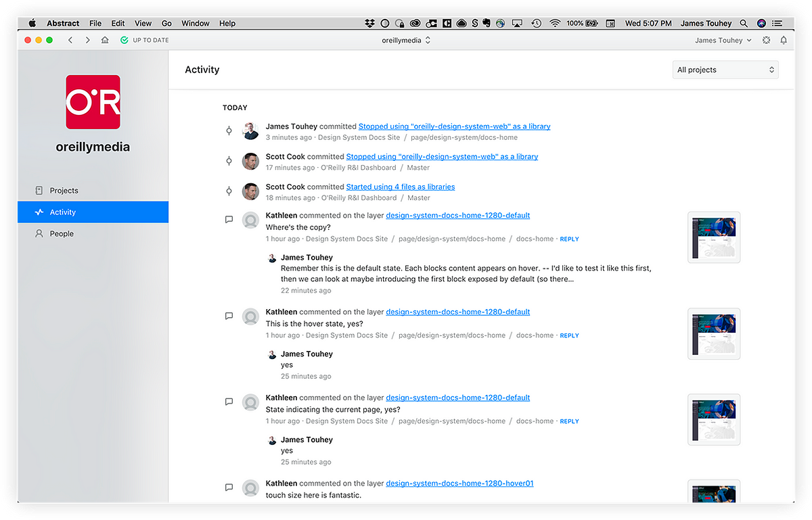Select Activity in the sidebar
This screenshot has width=812, height=520.
tap(93, 212)
